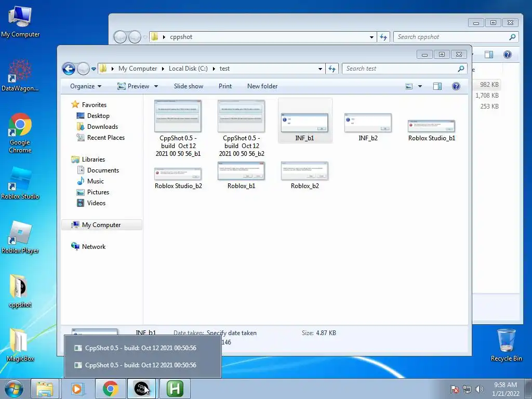Open Videos library
532x399 pixels.
(x=96, y=203)
